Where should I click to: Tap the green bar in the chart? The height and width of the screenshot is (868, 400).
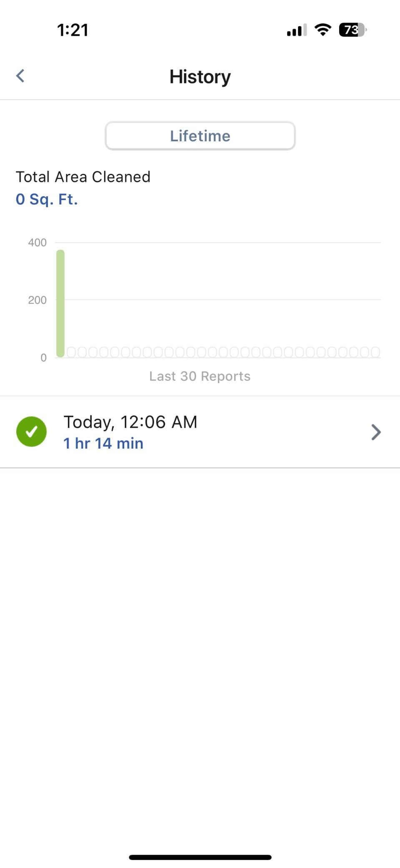point(60,304)
